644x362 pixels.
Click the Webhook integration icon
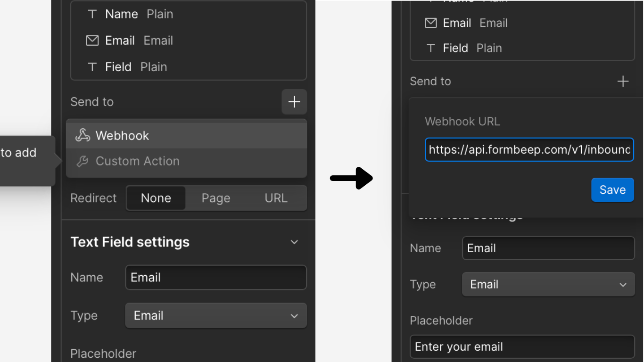83,135
